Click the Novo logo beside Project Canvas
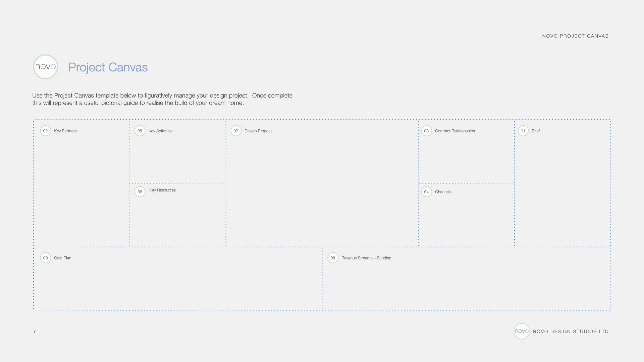This screenshot has height=362, width=644. [x=46, y=67]
